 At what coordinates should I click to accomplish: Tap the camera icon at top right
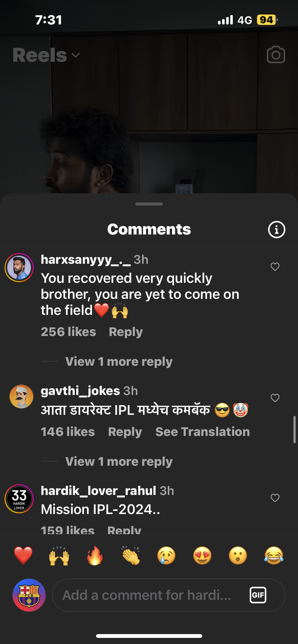coord(276,54)
